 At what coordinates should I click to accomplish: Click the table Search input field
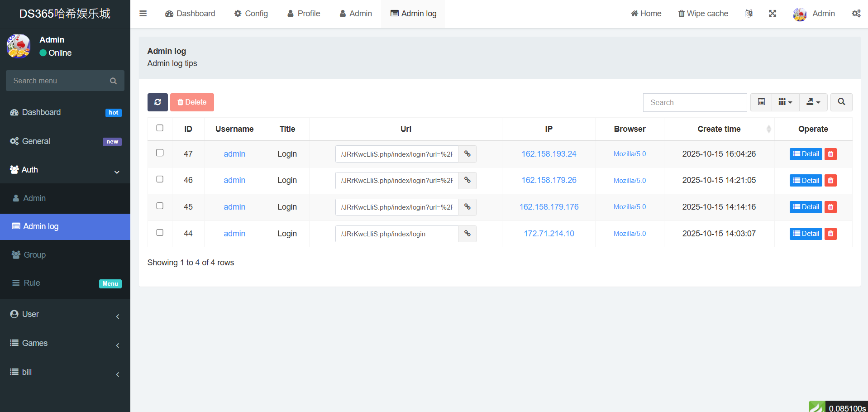pyautogui.click(x=695, y=103)
